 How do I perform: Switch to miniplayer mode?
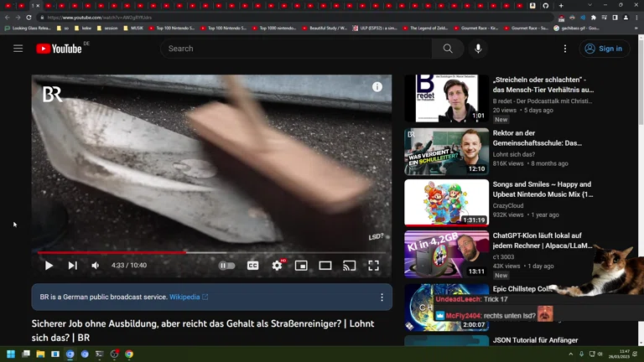coord(301,266)
